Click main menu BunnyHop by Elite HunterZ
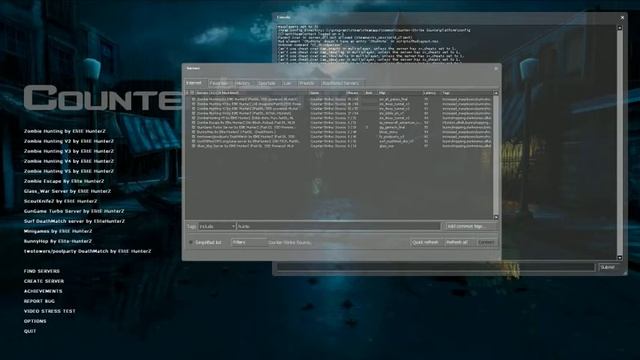 (x=58, y=241)
